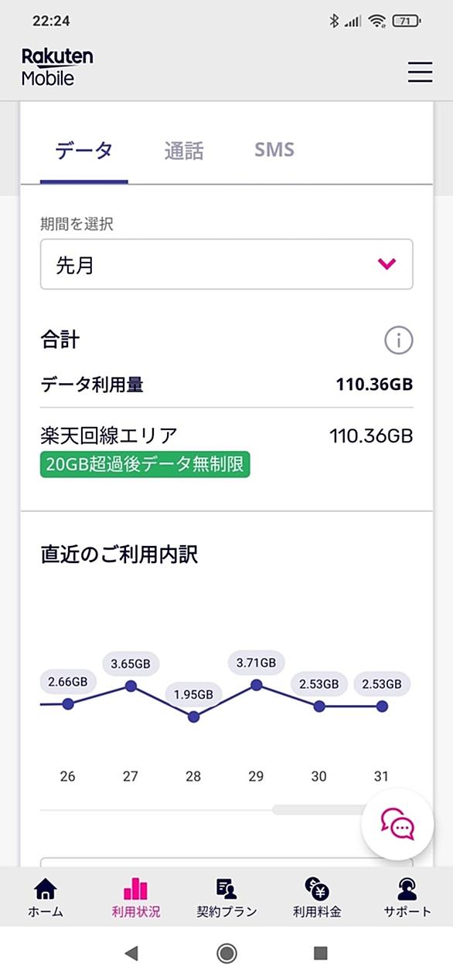Open 利用料金 in the bottom navigation

click(317, 897)
